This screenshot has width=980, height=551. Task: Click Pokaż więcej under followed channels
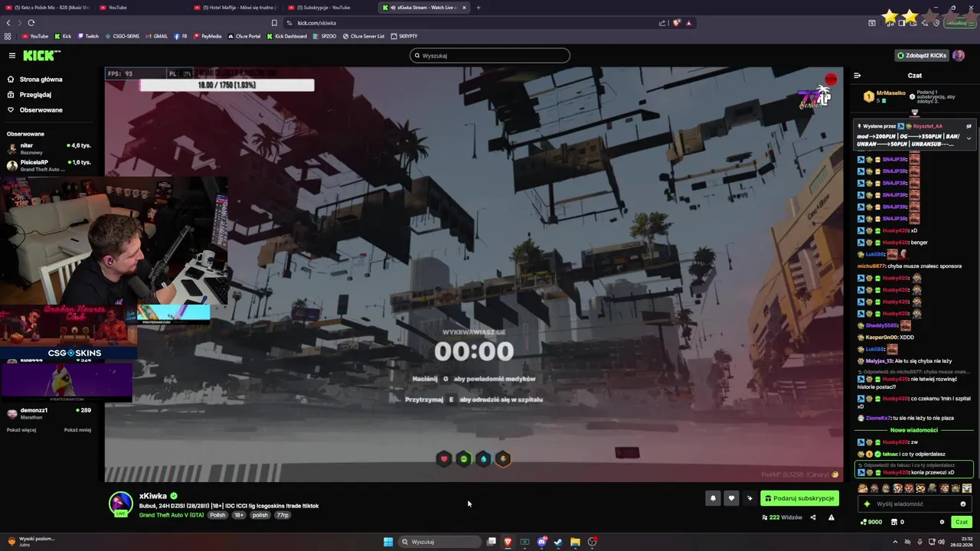[21, 430]
